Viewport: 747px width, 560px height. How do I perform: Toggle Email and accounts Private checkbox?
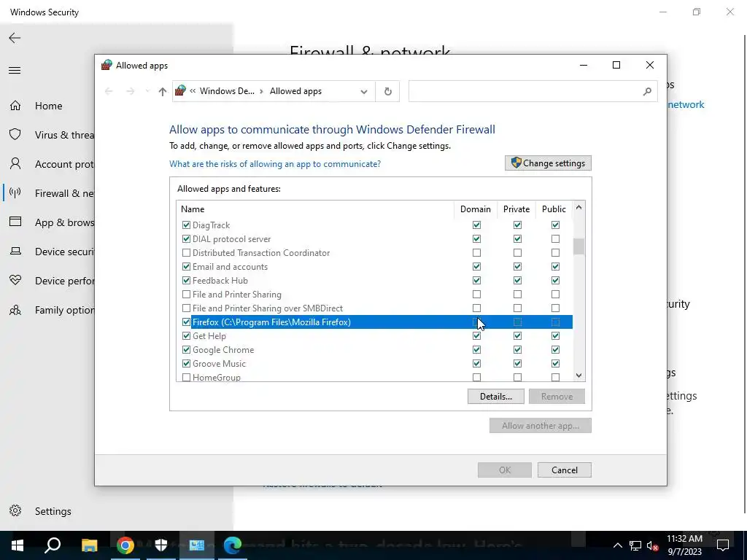517,266
